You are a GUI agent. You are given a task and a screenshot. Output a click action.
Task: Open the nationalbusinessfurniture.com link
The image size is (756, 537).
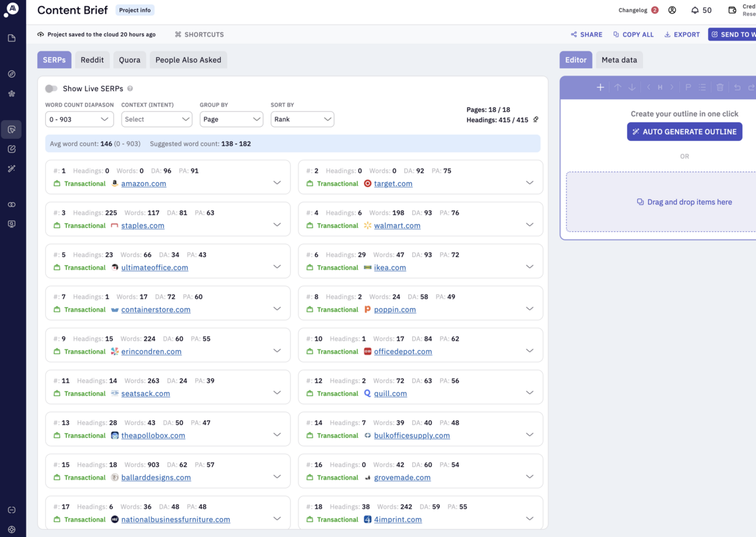(x=175, y=519)
